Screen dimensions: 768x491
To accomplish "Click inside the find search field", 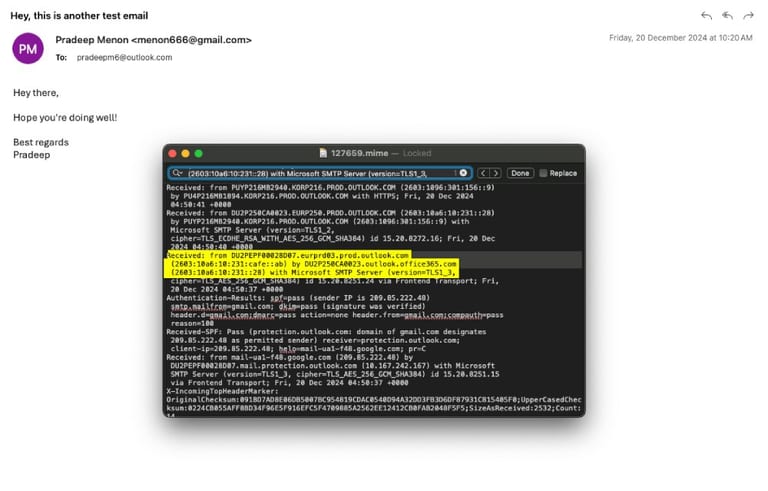I will click(x=320, y=173).
